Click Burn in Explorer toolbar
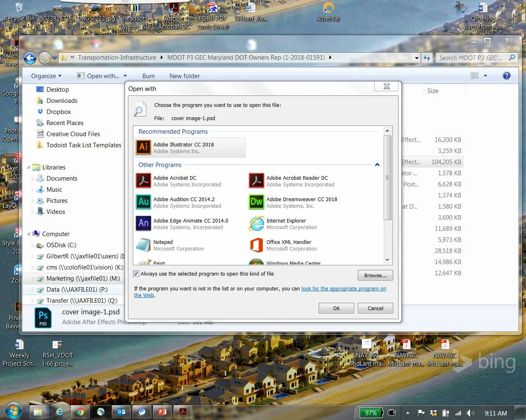Image resolution: width=526 pixels, height=420 pixels. click(148, 76)
